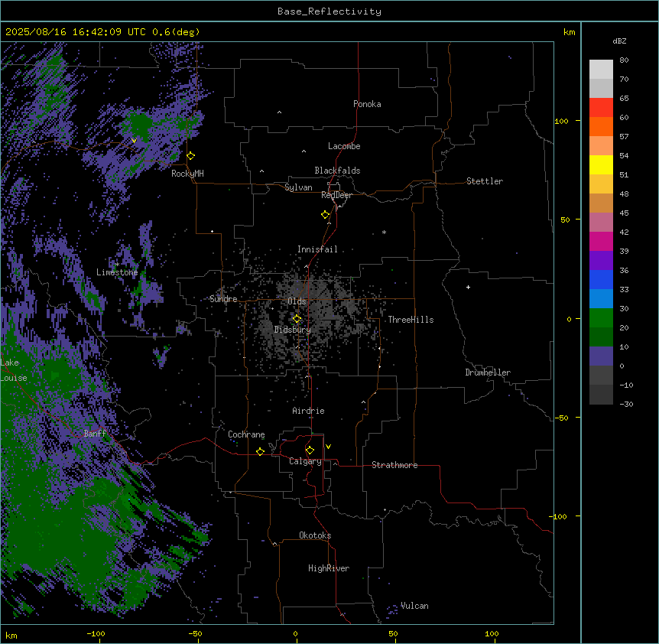Click the -30 value in the dBZ legend
The image size is (659, 644).
click(626, 404)
